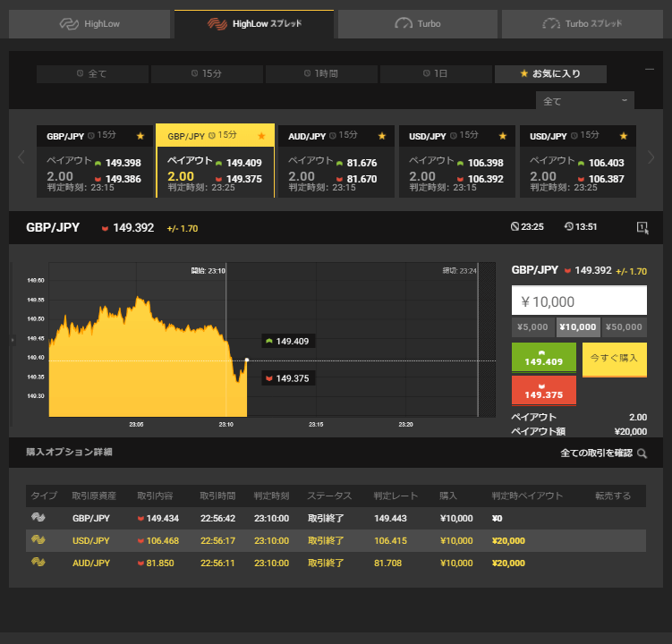The height and width of the screenshot is (644, 672).
Task: Click the 締切: 23:24 deadline marker
Action: coord(459,271)
